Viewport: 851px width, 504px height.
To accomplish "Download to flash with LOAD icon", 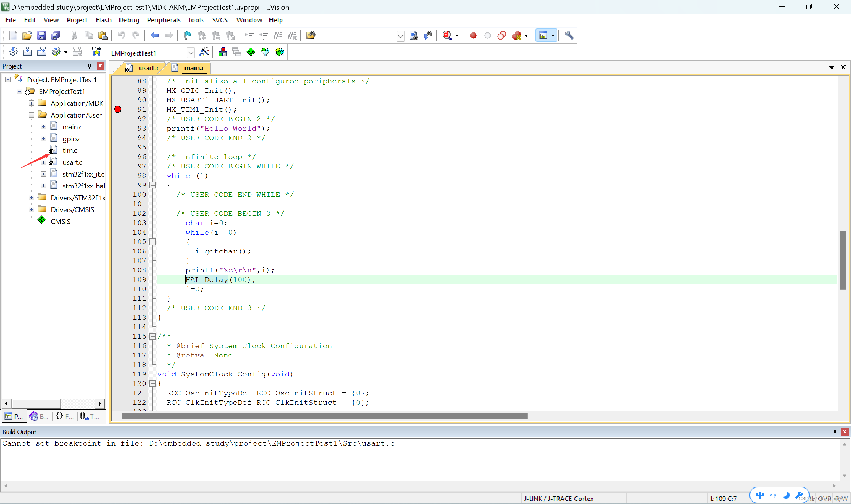I will [96, 52].
